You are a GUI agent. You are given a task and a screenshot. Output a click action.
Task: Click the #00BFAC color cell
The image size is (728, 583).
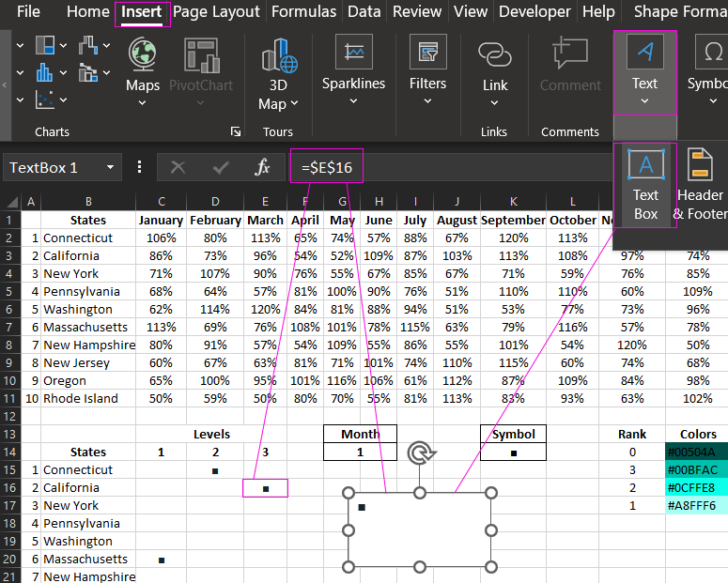pyautogui.click(x=696, y=469)
